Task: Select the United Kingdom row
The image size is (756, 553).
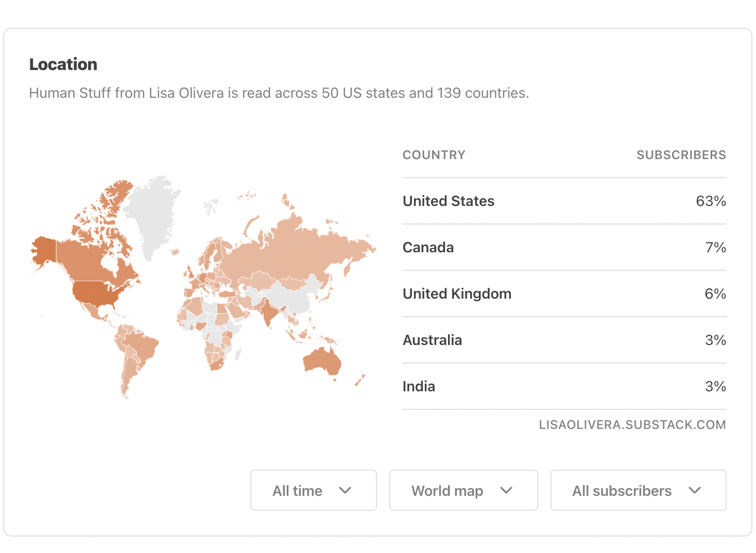Action: tap(564, 294)
